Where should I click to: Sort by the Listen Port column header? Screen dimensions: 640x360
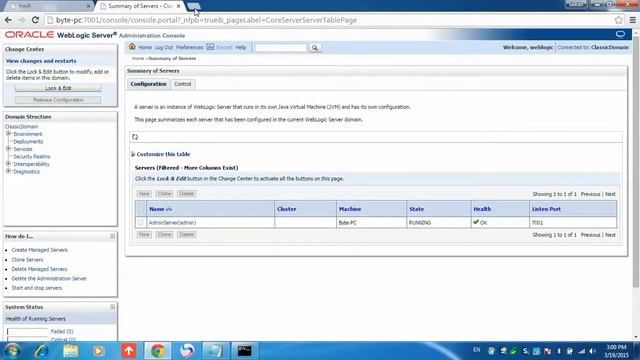(546, 209)
